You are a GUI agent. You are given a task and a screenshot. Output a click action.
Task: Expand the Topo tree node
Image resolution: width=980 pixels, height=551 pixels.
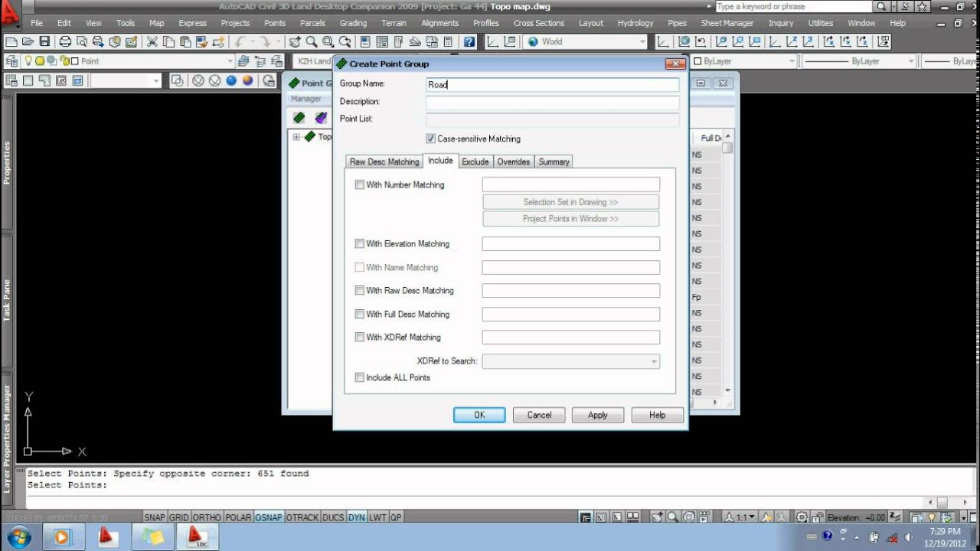[296, 137]
